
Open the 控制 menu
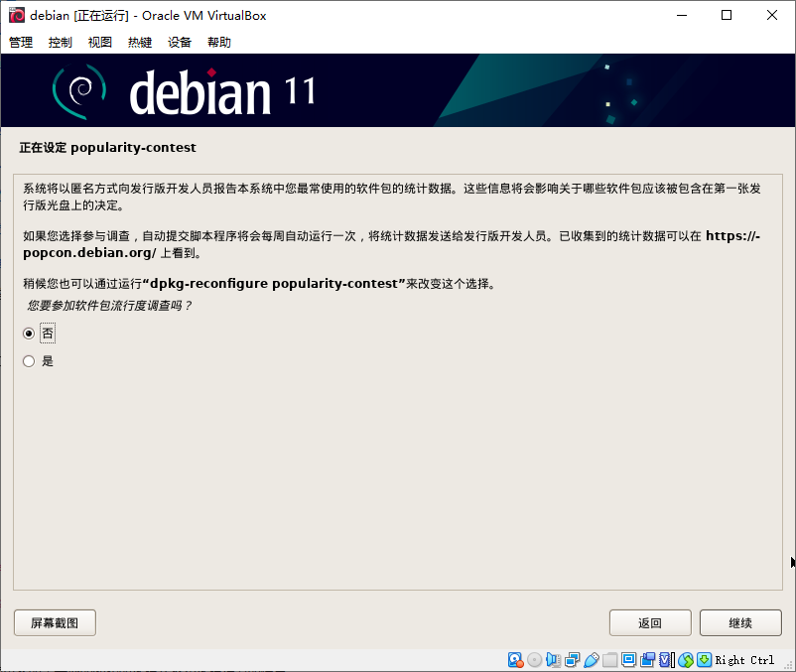click(x=61, y=42)
